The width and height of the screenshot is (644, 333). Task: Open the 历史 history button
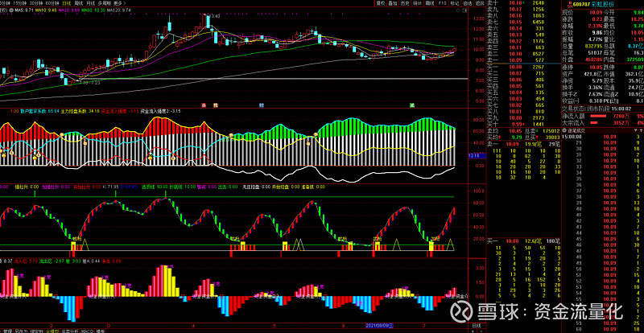(x=405, y=3)
